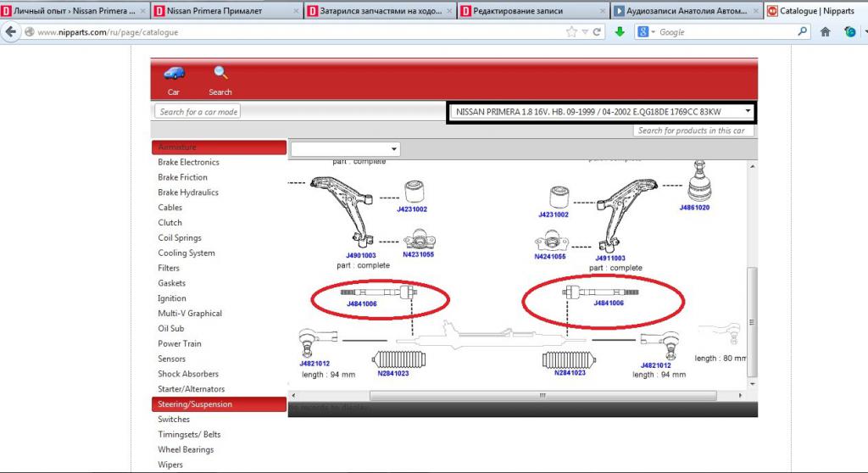868x473 pixels.
Task: Open Cooling System category
Action: click(186, 253)
